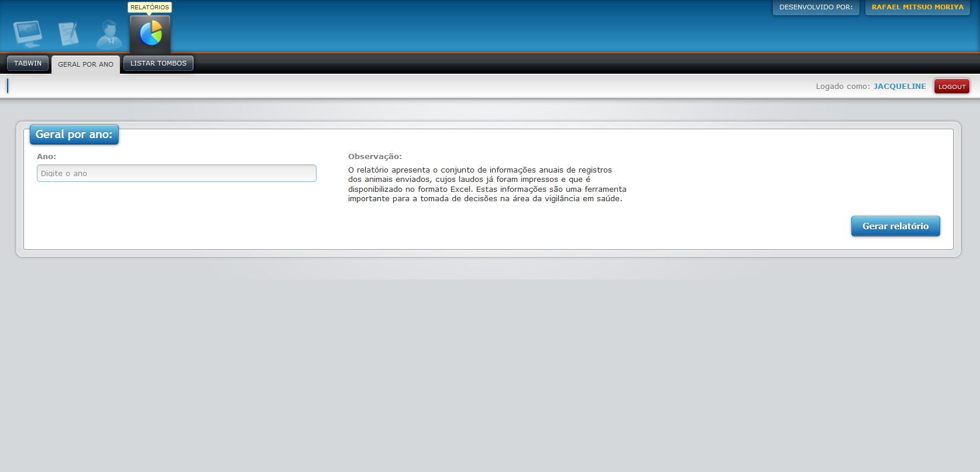Viewport: 980px width, 472px height.
Task: Switch to the TABWIN tab
Action: 27,63
